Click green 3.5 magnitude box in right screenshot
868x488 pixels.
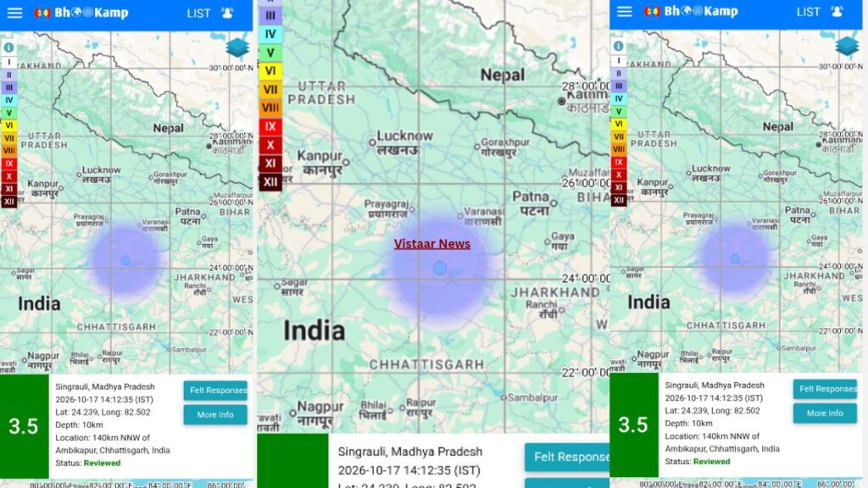634,425
